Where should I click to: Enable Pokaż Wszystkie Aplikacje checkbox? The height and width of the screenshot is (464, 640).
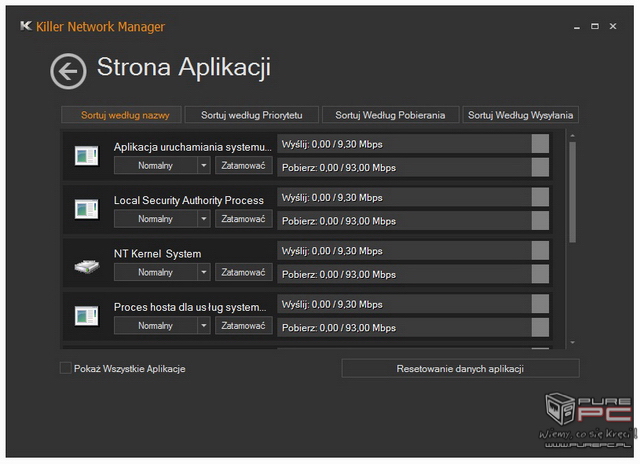coord(65,368)
